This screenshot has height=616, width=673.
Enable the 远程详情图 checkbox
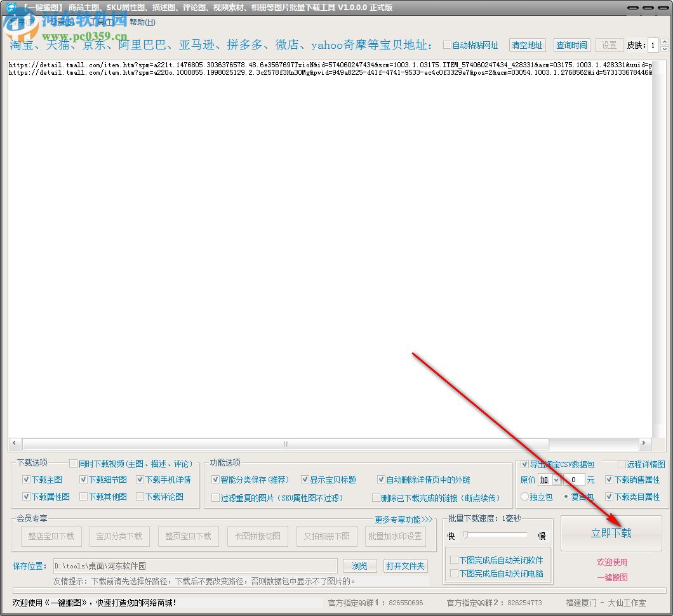(622, 464)
